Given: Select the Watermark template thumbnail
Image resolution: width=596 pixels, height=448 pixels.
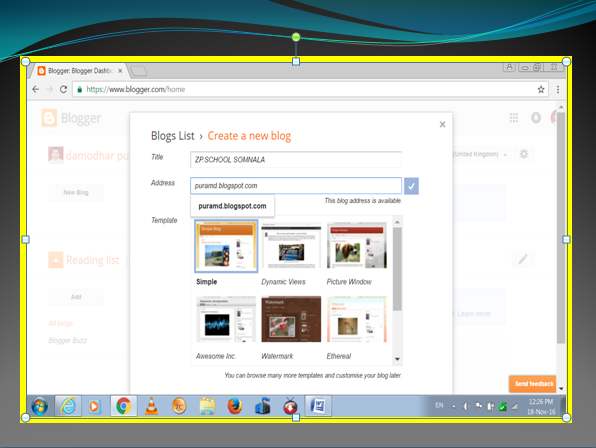Looking at the screenshot, I should (291, 319).
